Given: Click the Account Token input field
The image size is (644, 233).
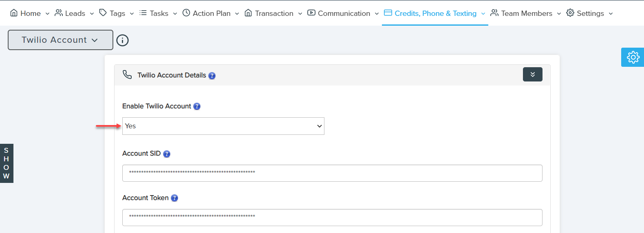Looking at the screenshot, I should click(x=332, y=218).
